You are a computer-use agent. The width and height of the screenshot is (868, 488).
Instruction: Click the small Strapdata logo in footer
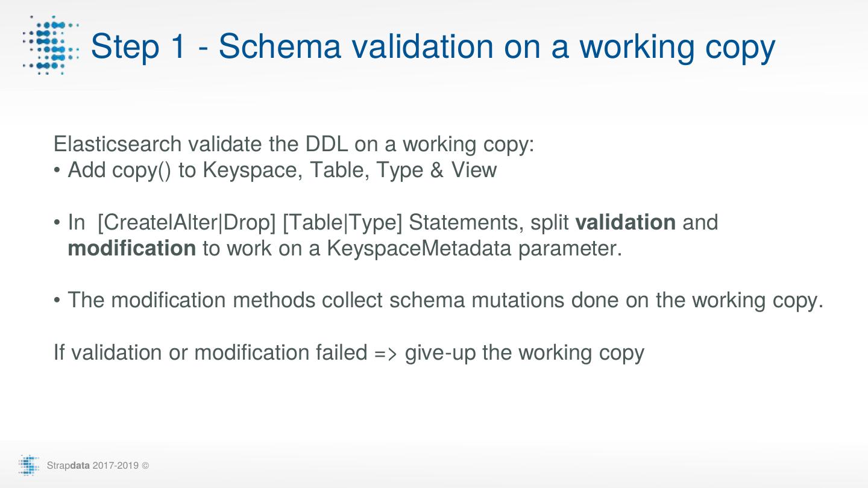click(29, 466)
